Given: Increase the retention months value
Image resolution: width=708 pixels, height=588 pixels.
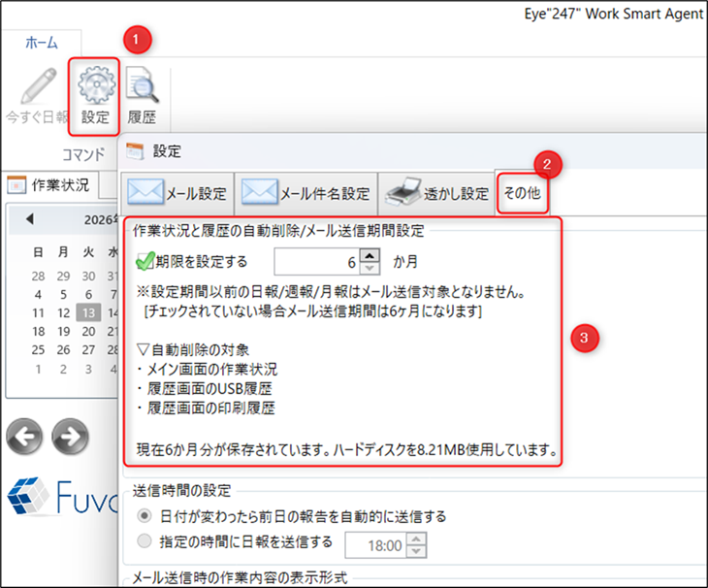Looking at the screenshot, I should (370, 254).
